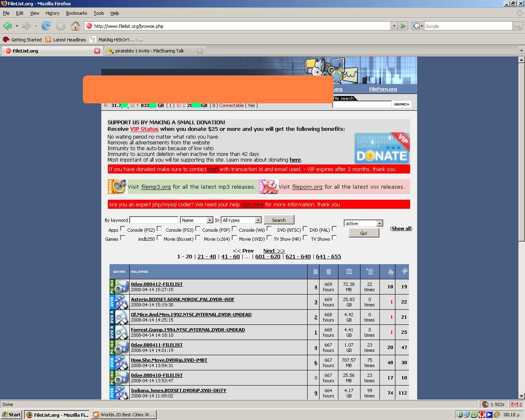This screenshot has height=420, width=525.
Task: Expand the address bar URL history dropdown
Action: [x=394, y=26]
